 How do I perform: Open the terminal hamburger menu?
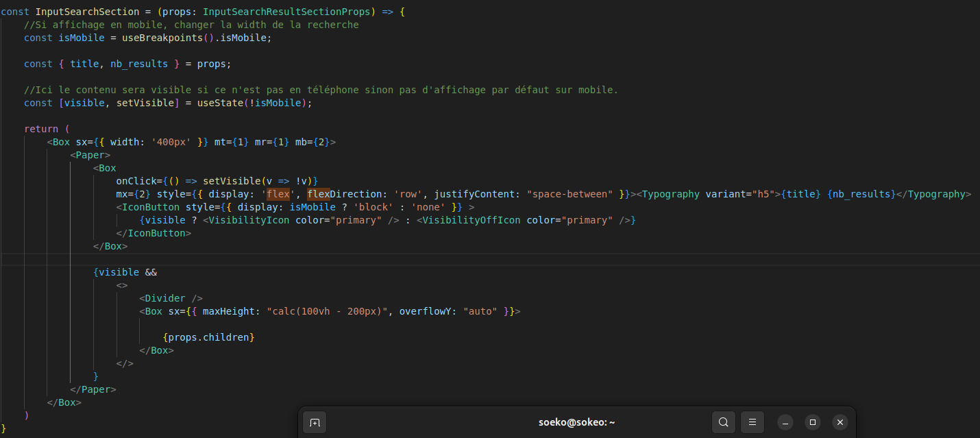pos(752,422)
